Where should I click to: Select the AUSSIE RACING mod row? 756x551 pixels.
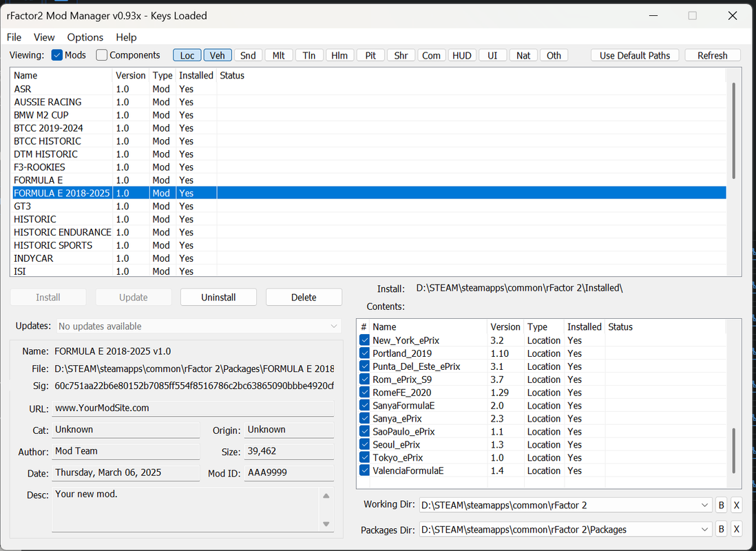coord(369,102)
